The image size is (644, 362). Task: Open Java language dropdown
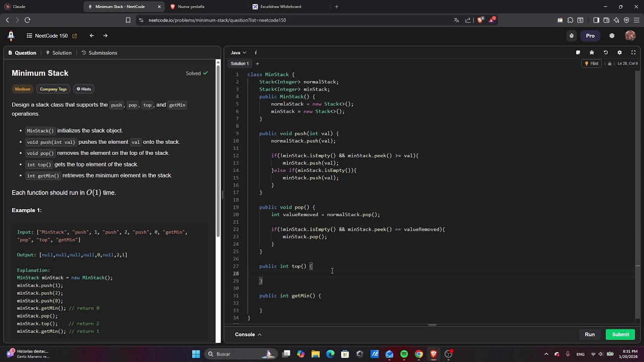click(238, 52)
